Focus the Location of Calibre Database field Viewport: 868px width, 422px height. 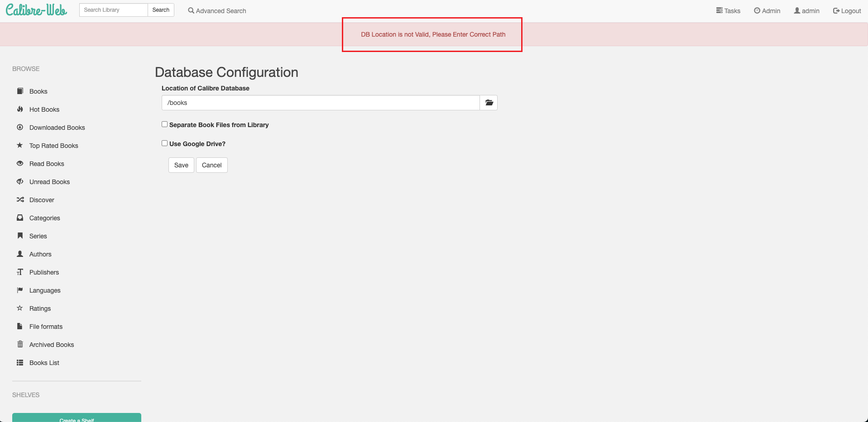point(321,103)
